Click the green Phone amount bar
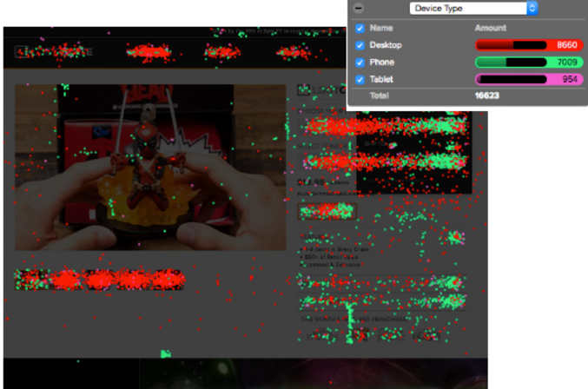Viewport: 588px width, 389px height. coord(528,63)
